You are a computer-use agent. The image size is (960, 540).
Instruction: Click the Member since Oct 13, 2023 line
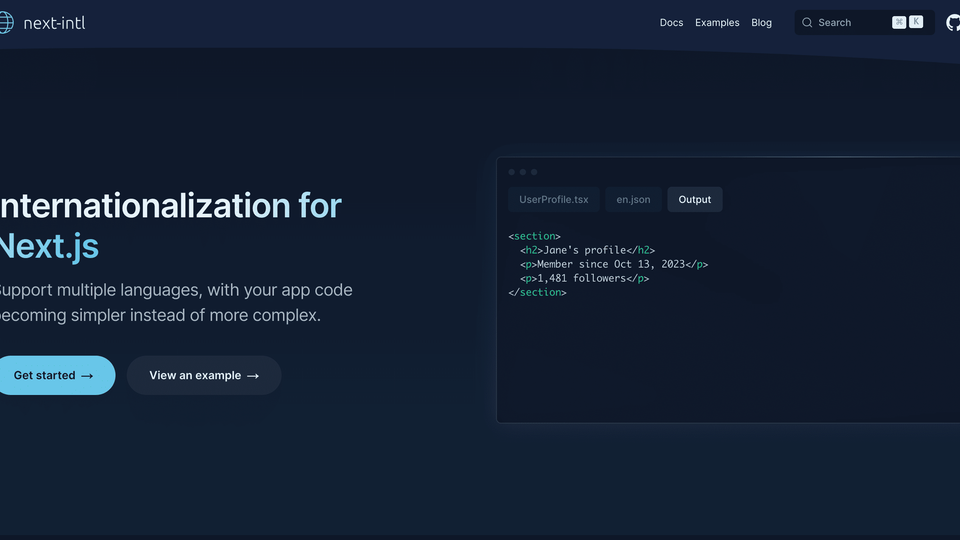613,264
